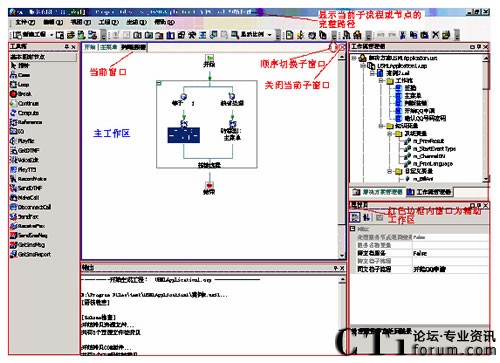Collapse the Misc section in properties
This screenshot has height=363, width=500.
point(353,229)
